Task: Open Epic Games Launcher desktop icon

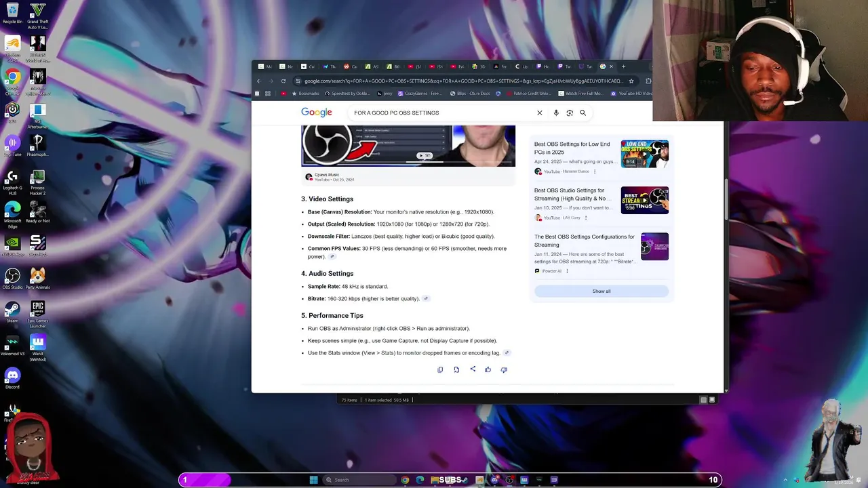Action: 38,313
